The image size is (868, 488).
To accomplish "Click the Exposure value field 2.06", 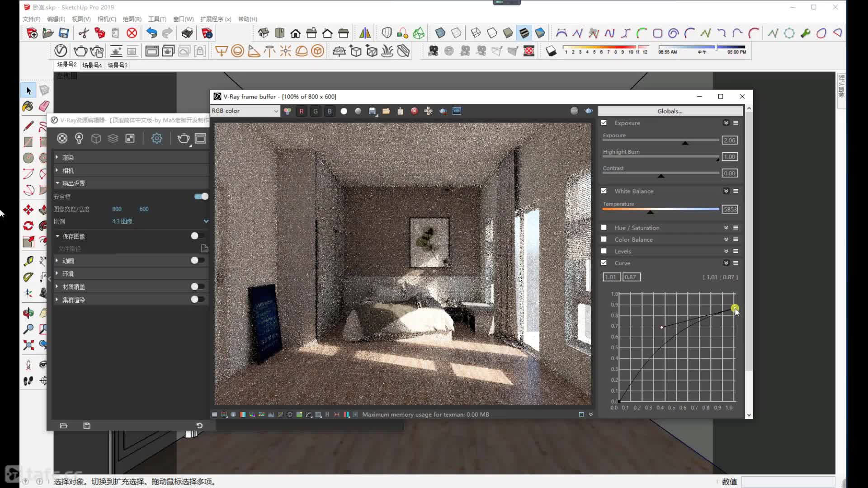I will 730,141.
